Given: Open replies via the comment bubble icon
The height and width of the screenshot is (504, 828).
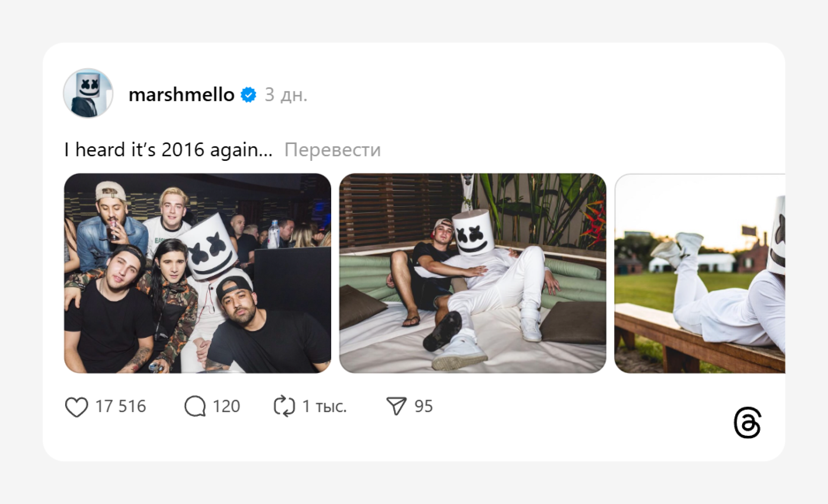Looking at the screenshot, I should click(195, 407).
